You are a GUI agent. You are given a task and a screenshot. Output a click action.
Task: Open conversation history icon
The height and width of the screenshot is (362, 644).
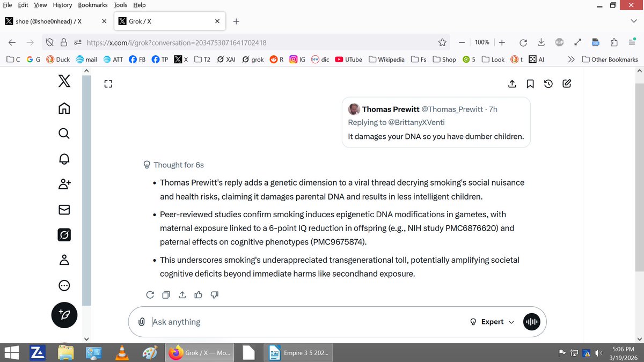click(548, 84)
